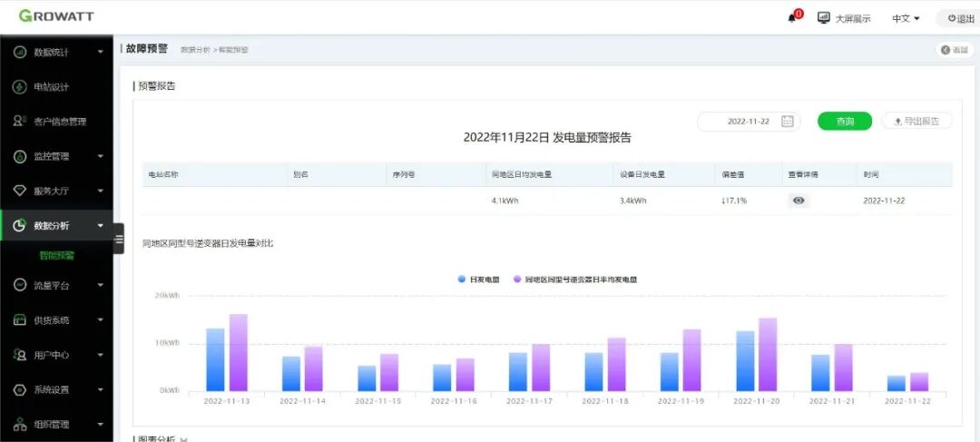This screenshot has height=442, width=980.
Task: Click the 用户中心 user icon
Action: click(x=19, y=355)
